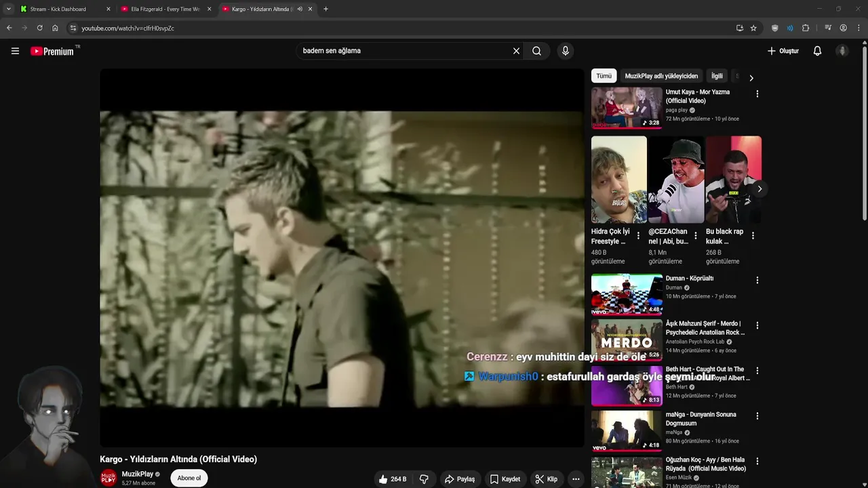This screenshot has width=868, height=488.
Task: Save video with Kaydet button
Action: click(x=505, y=479)
